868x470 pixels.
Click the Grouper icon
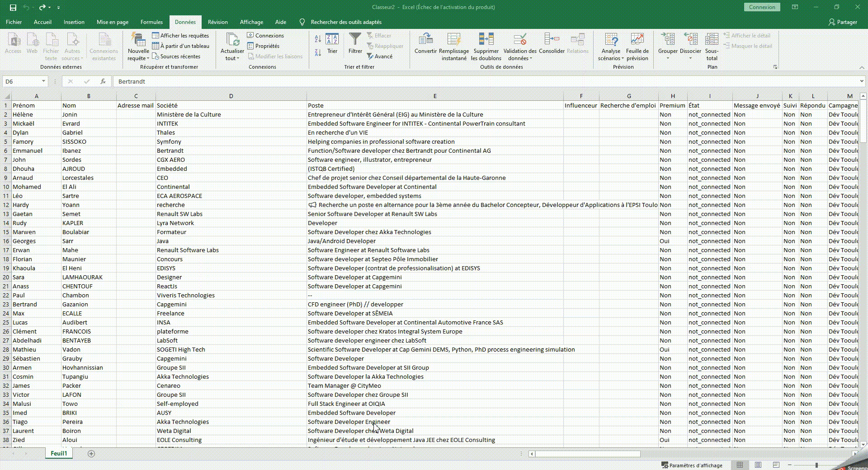[668, 39]
